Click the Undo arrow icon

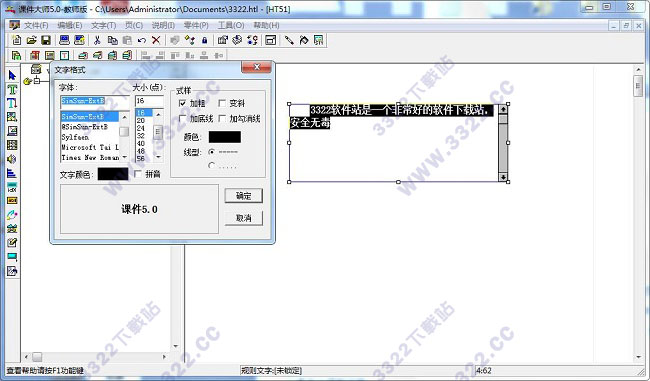(142, 40)
